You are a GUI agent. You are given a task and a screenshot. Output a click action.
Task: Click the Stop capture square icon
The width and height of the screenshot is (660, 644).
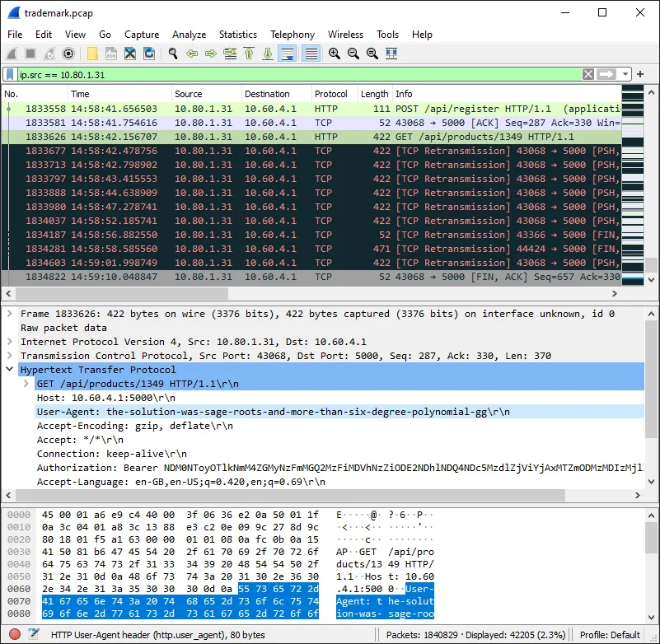tap(30, 54)
